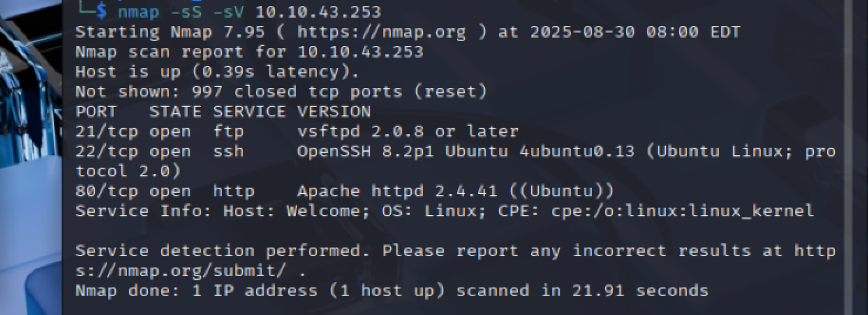
Task: Click the VERSION column header
Action: 334,112
